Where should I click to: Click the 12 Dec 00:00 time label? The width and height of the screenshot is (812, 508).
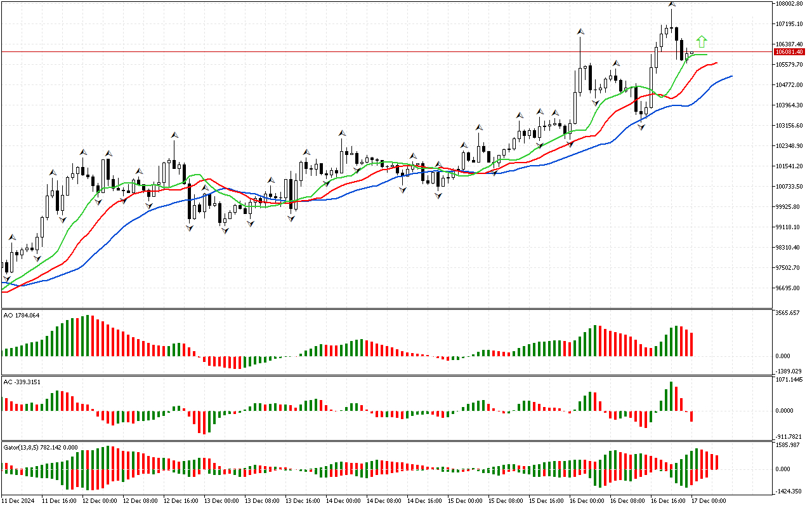pos(100,501)
